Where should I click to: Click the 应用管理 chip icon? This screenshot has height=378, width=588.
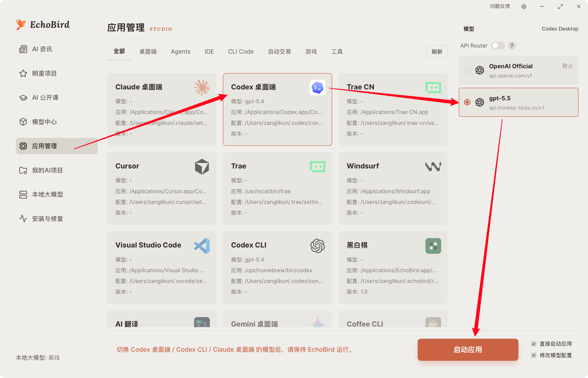click(x=23, y=146)
